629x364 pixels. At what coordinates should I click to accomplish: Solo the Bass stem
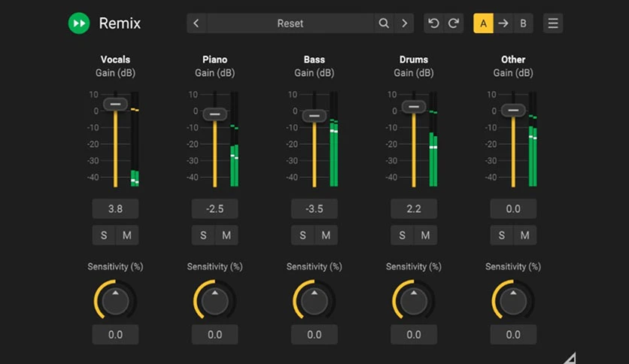[303, 235]
